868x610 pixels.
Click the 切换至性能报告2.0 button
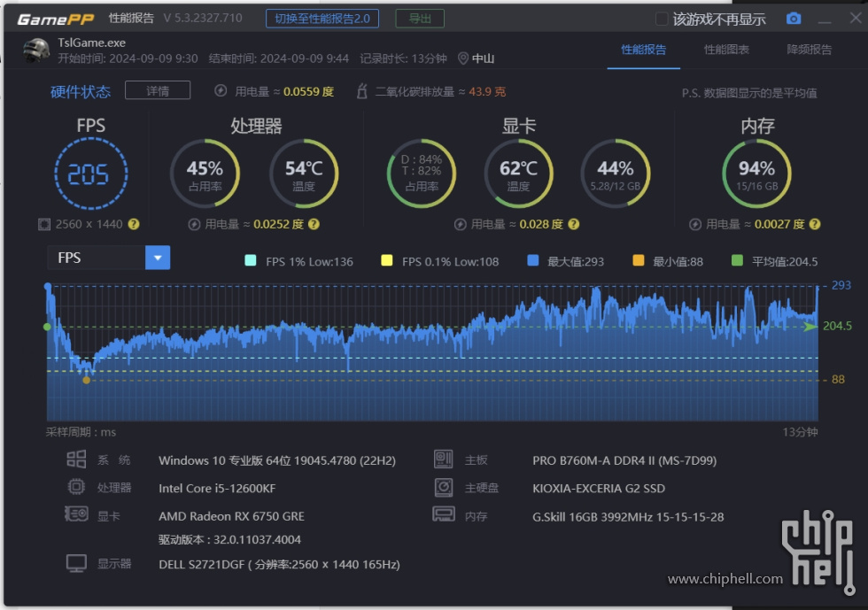pos(322,19)
